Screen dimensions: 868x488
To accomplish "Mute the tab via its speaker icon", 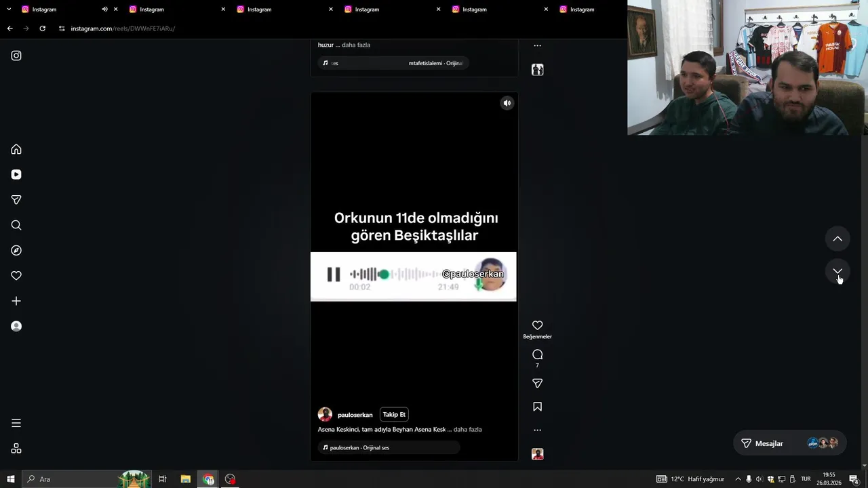I will tap(104, 9).
